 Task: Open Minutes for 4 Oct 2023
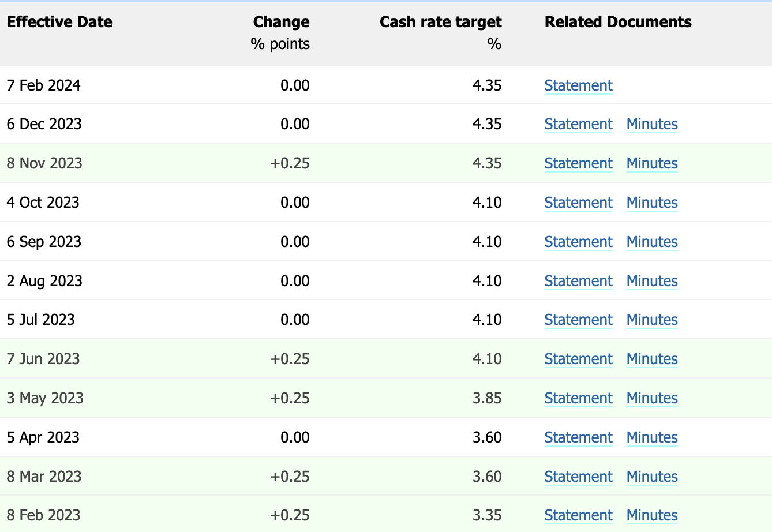click(x=652, y=203)
